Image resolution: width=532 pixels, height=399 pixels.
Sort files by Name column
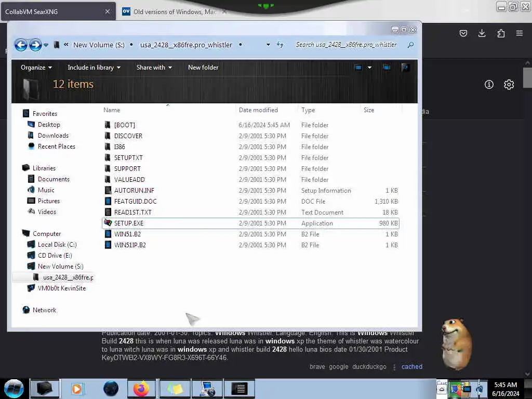[112, 110]
